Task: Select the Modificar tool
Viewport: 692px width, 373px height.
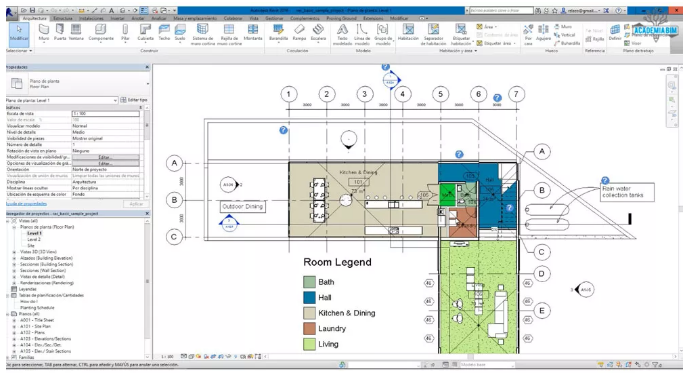Action: pyautogui.click(x=19, y=34)
